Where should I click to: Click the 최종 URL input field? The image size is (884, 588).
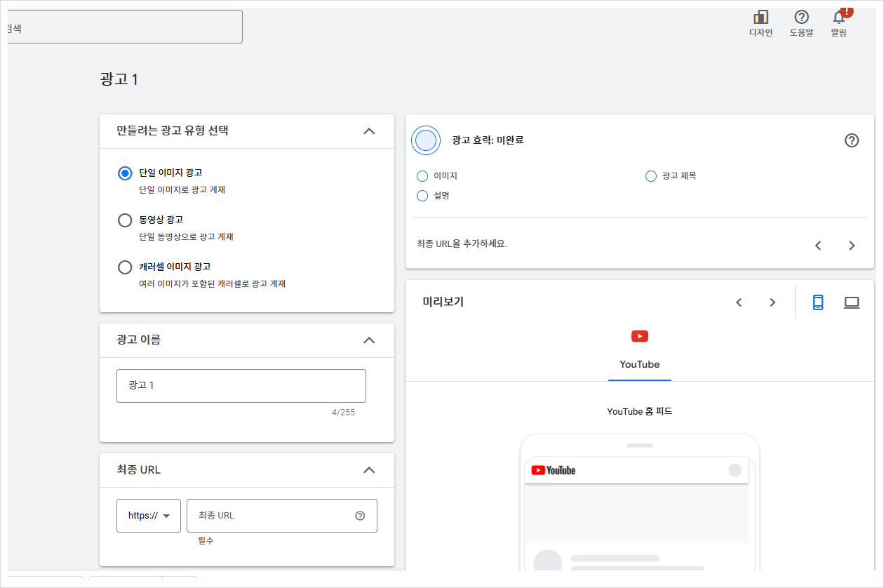coord(282,516)
